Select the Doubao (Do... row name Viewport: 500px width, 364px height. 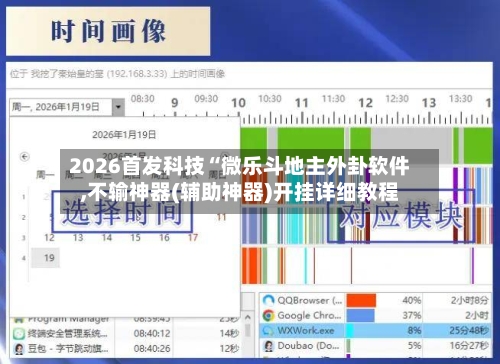[x=308, y=346]
